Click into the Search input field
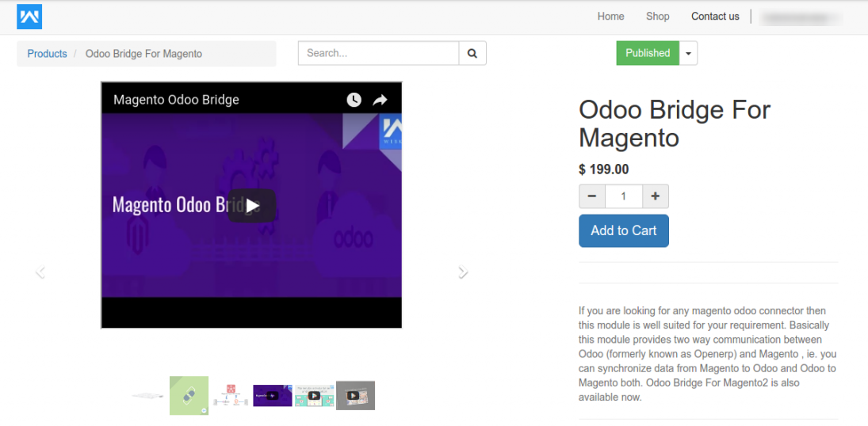The image size is (868, 426). pyautogui.click(x=379, y=53)
